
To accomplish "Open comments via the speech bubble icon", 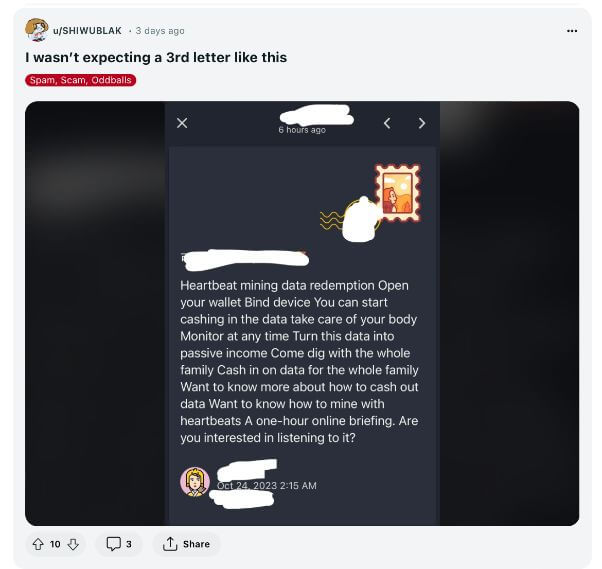I will click(113, 544).
